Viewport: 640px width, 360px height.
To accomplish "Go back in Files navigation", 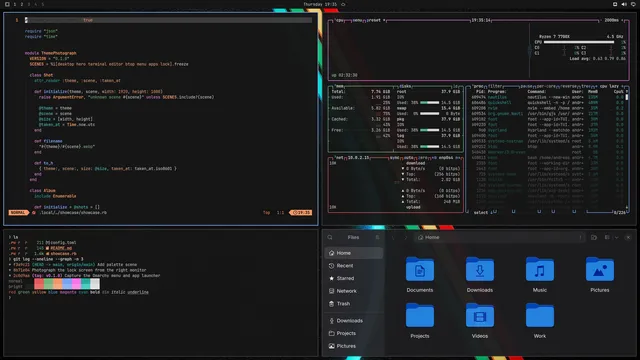I will 393,237.
